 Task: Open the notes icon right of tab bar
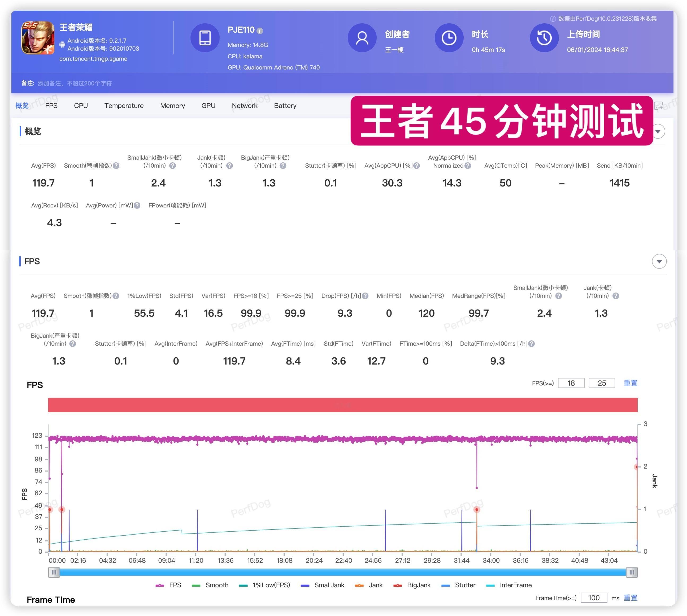click(x=658, y=106)
